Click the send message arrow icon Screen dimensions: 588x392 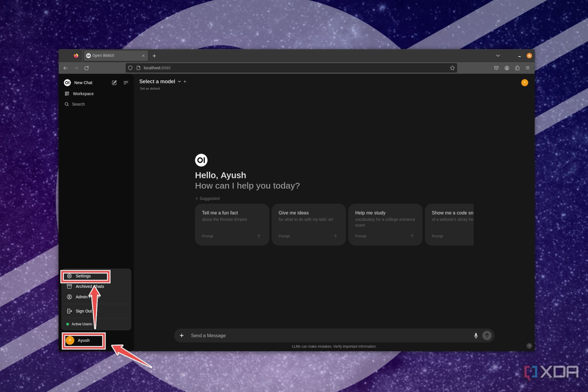[487, 335]
